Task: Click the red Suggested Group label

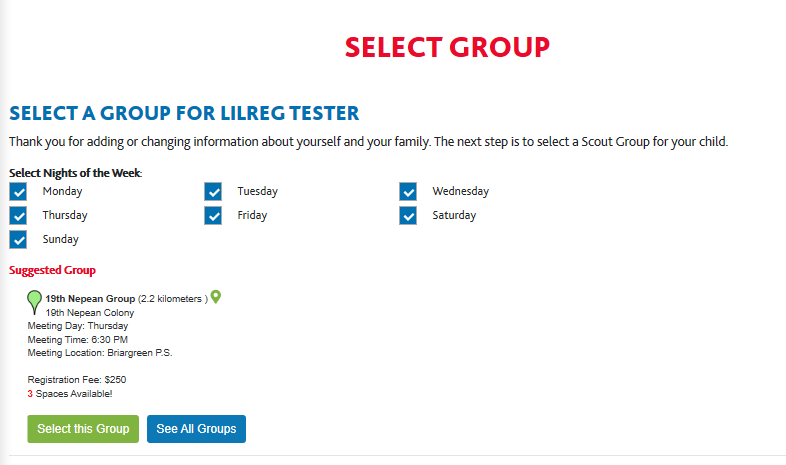Action: pos(52,270)
